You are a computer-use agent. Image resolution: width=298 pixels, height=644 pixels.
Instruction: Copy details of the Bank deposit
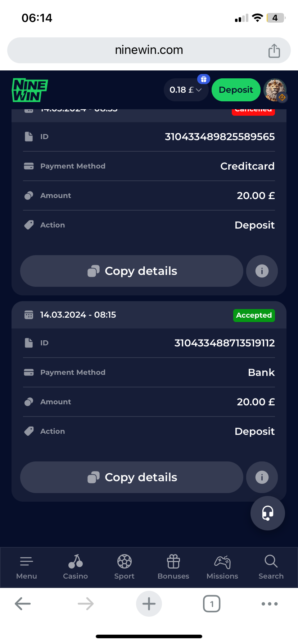click(x=132, y=477)
